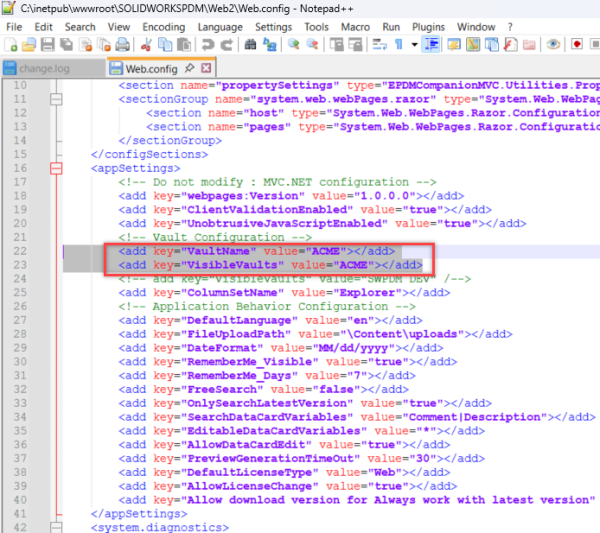Collapse the appSettings fold marker

tap(56, 169)
